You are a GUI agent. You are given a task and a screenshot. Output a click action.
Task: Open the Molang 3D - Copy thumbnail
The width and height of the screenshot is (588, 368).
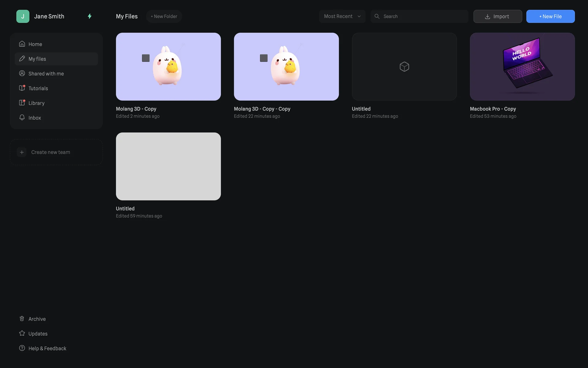pos(168,67)
